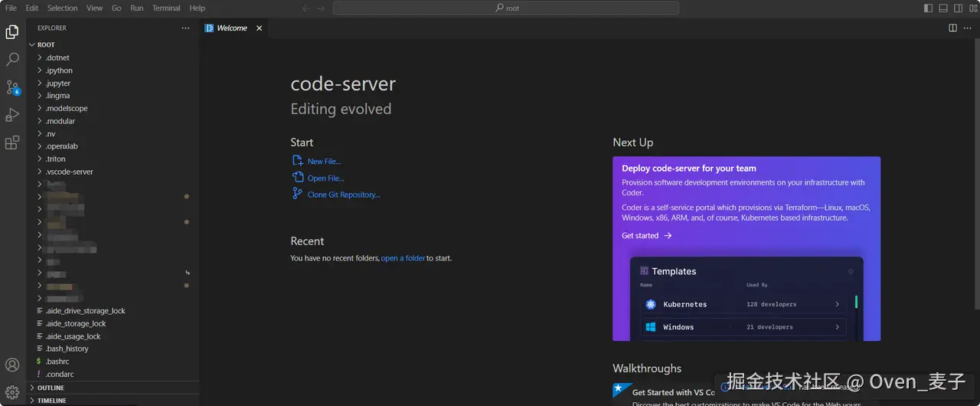Click Get Started walkthrough star icon
Screen dimensions: 980x406
coord(622,391)
